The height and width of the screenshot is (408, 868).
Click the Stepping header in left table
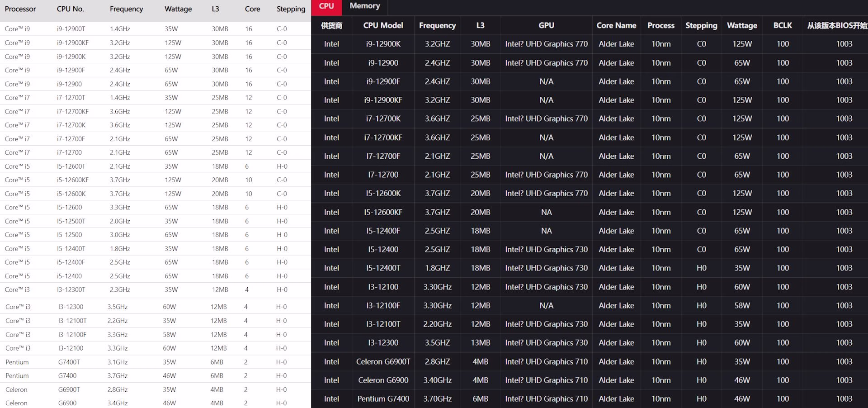click(291, 9)
